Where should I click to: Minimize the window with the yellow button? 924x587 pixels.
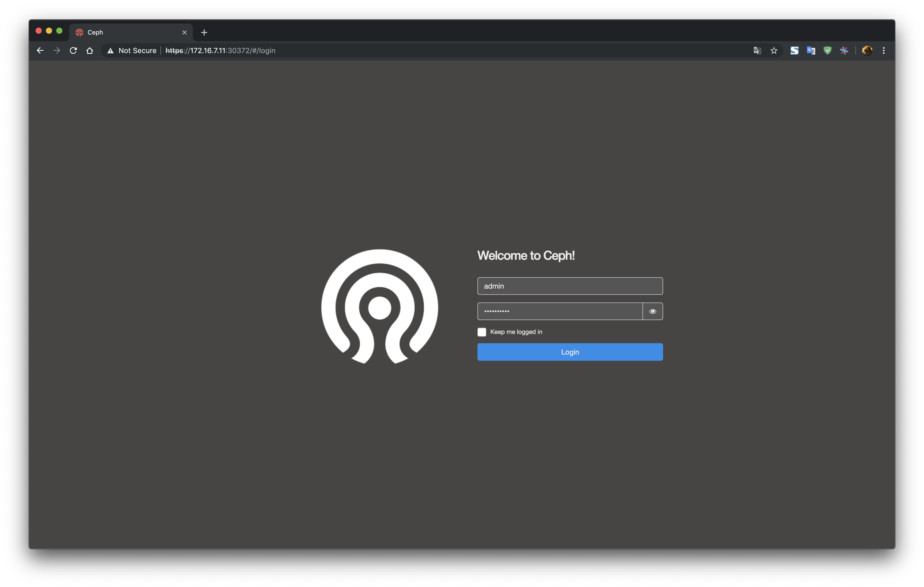49,31
